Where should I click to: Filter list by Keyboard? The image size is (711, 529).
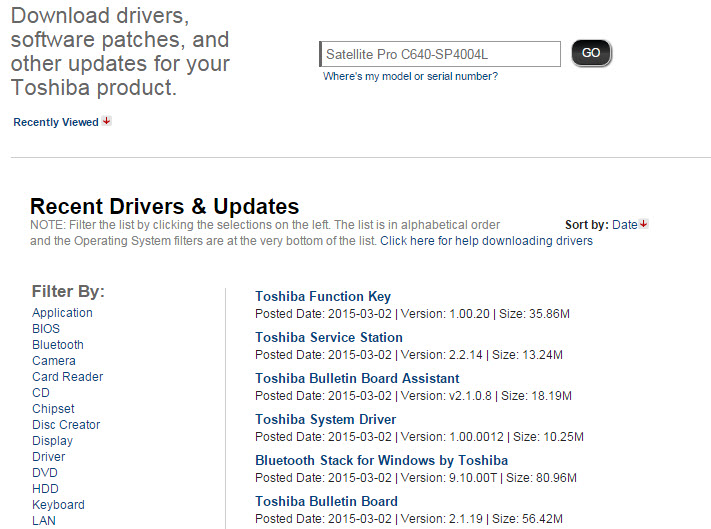58,505
